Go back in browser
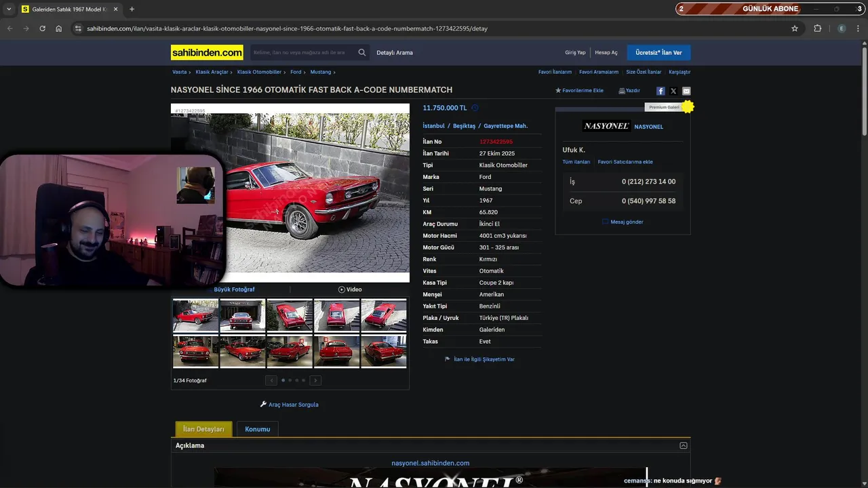The width and height of the screenshot is (868, 488). (9, 28)
